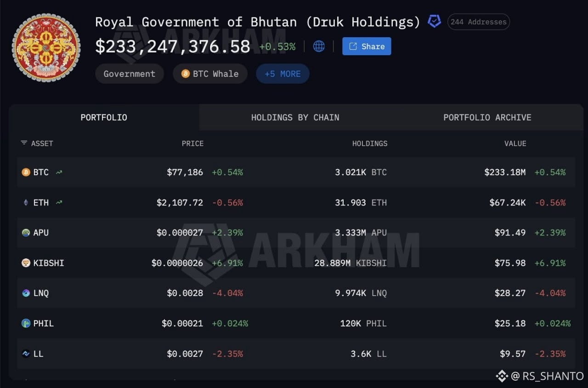This screenshot has height=388, width=588.
Task: Click the KIBSHI asset name
Action: coord(49,263)
